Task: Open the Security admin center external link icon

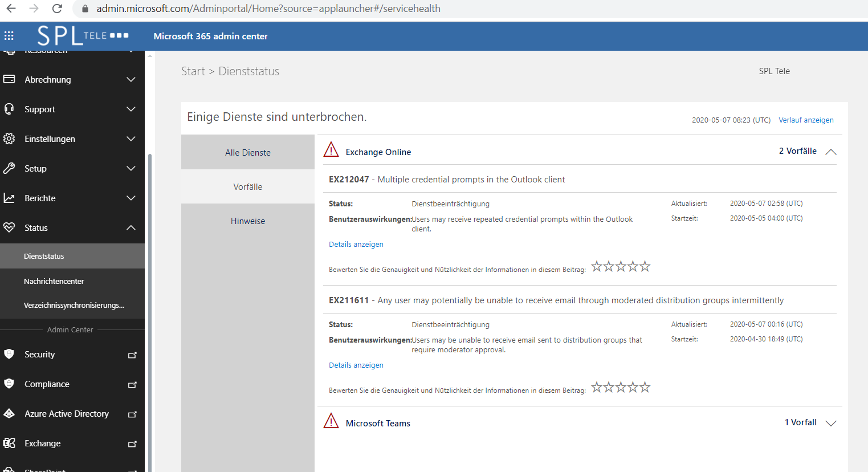Action: point(132,355)
